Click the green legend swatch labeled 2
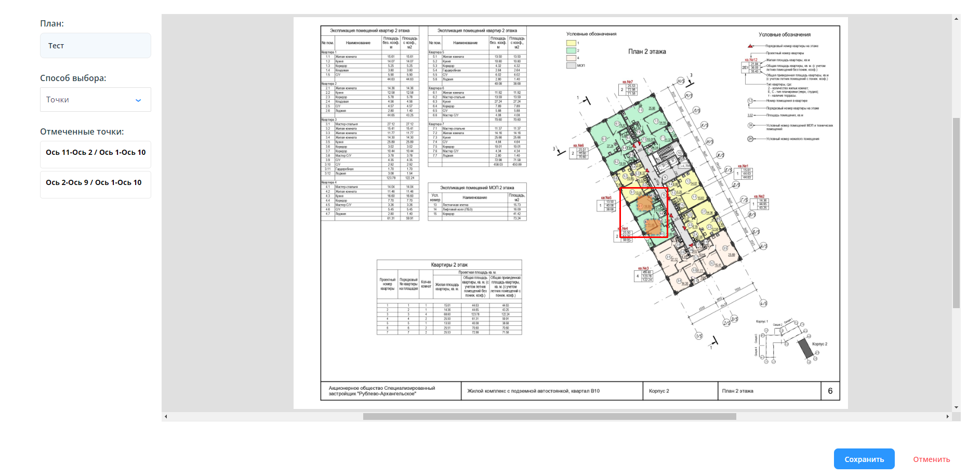Image resolution: width=980 pixels, height=476 pixels. pos(571,50)
